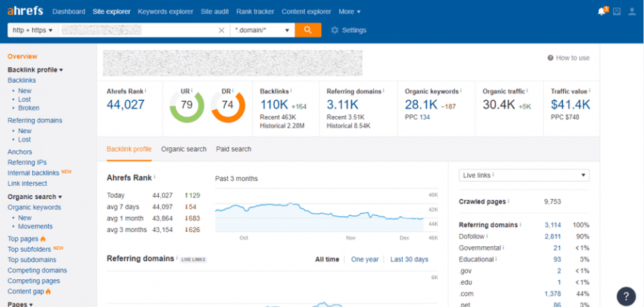Click the How to use help icon
This screenshot has width=644, height=307.
(x=550, y=58)
